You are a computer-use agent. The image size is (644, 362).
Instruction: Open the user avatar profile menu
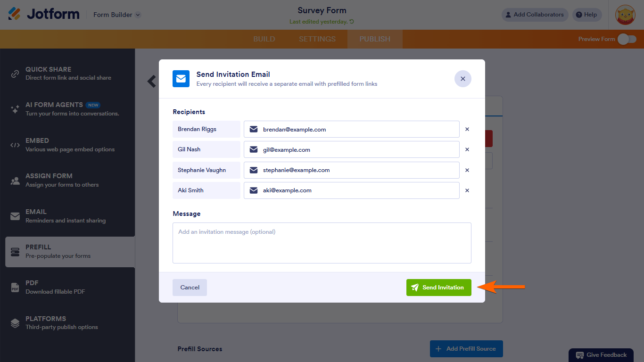click(625, 15)
